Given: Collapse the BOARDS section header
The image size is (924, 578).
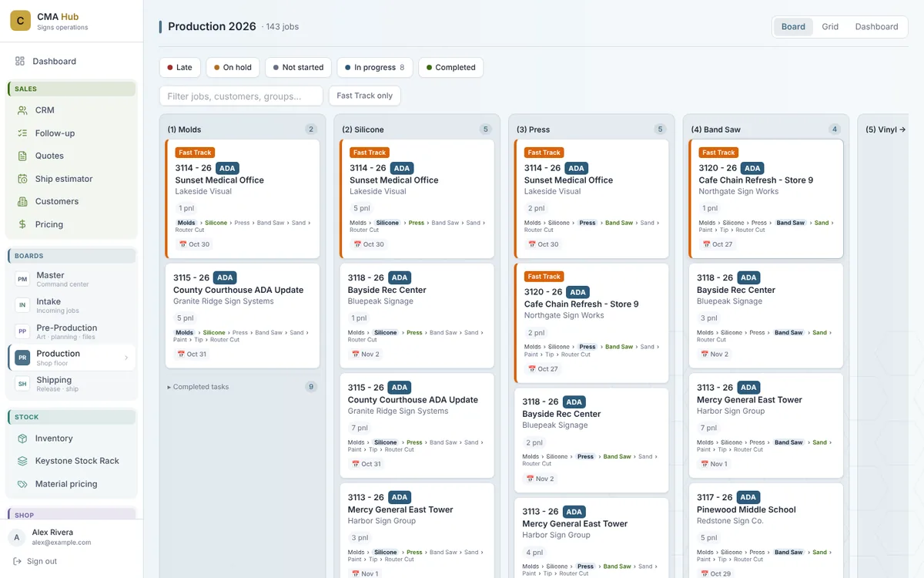Looking at the screenshot, I should [72, 256].
